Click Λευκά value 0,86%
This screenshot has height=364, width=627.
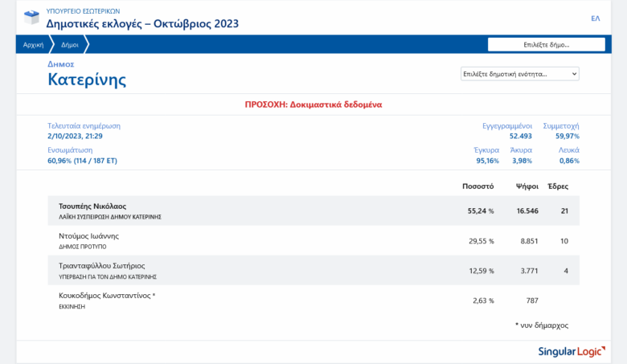[569, 161]
